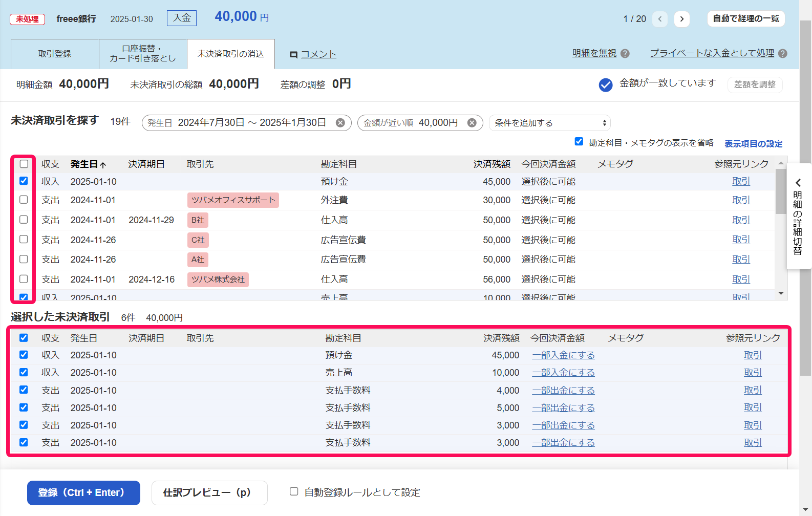Click the 差額を調整 button

(x=755, y=84)
